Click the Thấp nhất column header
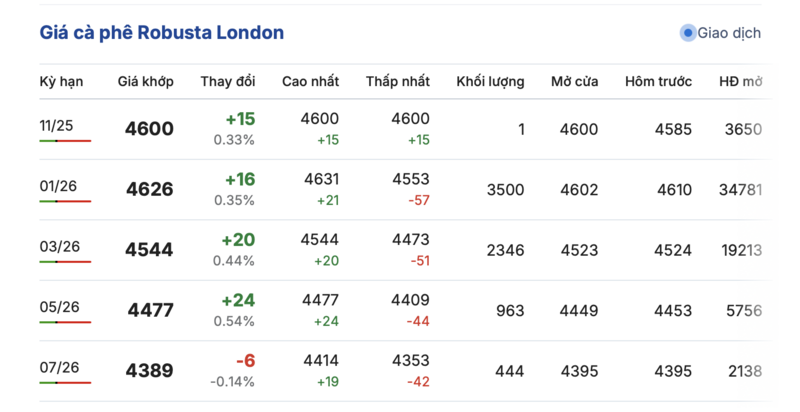 tap(398, 81)
